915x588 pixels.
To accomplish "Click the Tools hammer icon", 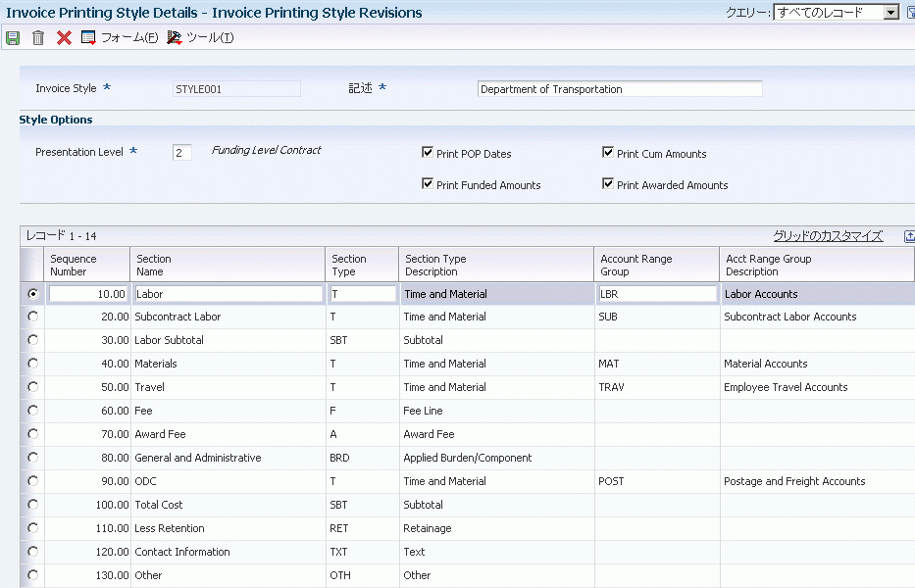I will click(x=175, y=38).
